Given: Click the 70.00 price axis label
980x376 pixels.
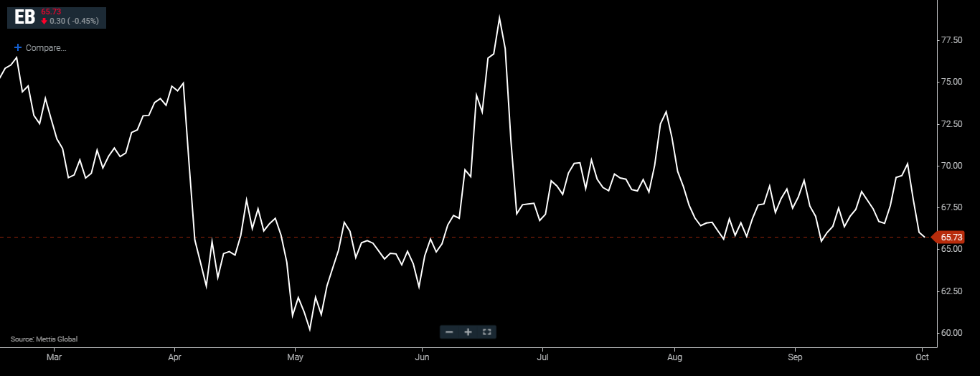Looking at the screenshot, I should (951, 166).
